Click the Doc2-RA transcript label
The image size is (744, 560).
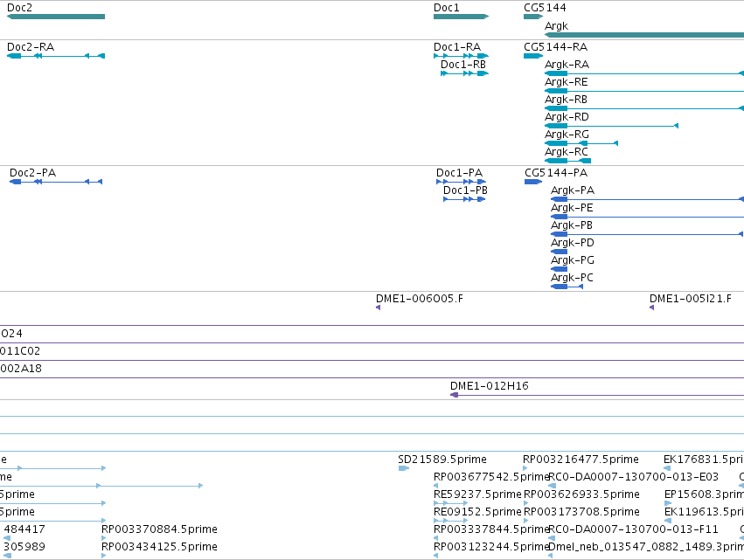pyautogui.click(x=31, y=47)
